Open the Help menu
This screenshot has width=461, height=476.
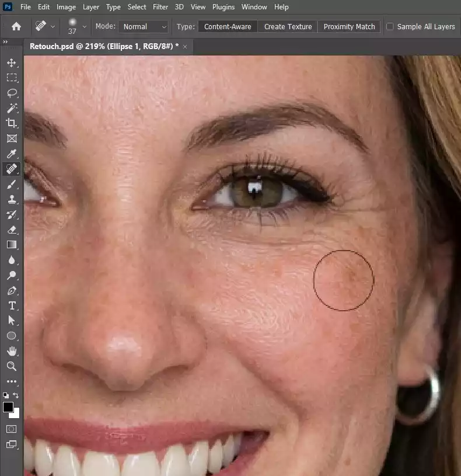[281, 7]
